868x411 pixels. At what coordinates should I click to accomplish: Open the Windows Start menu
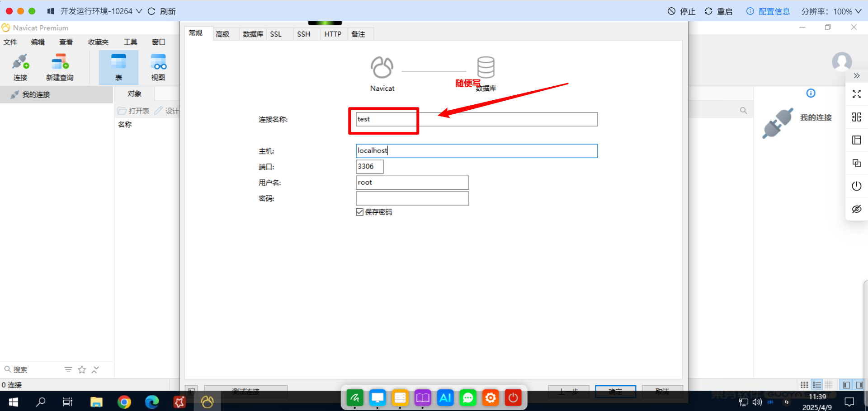(x=14, y=402)
